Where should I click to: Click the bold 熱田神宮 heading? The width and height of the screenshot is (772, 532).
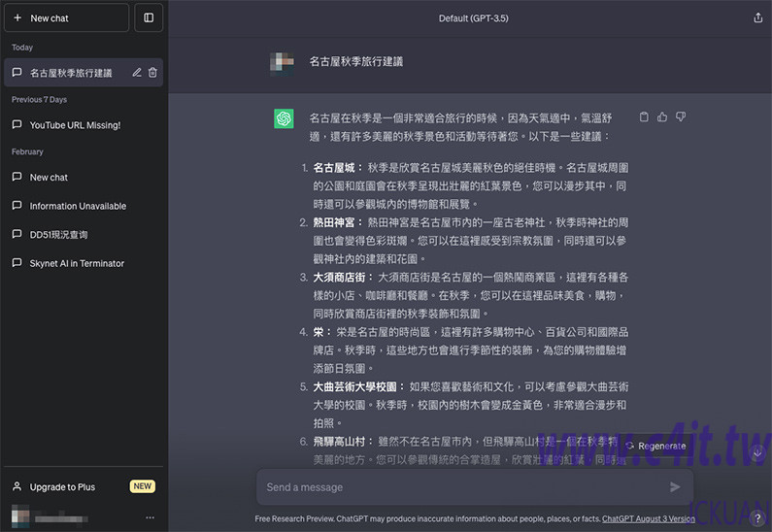point(334,222)
